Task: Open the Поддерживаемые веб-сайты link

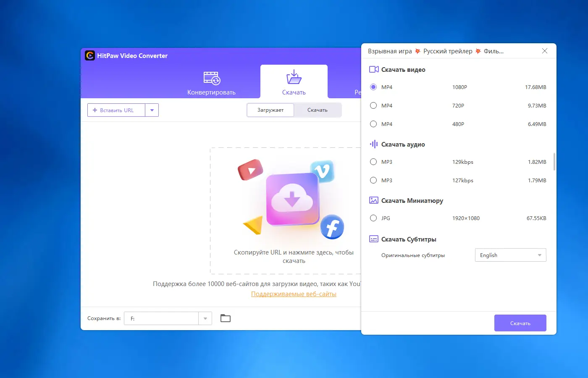Action: pyautogui.click(x=294, y=294)
